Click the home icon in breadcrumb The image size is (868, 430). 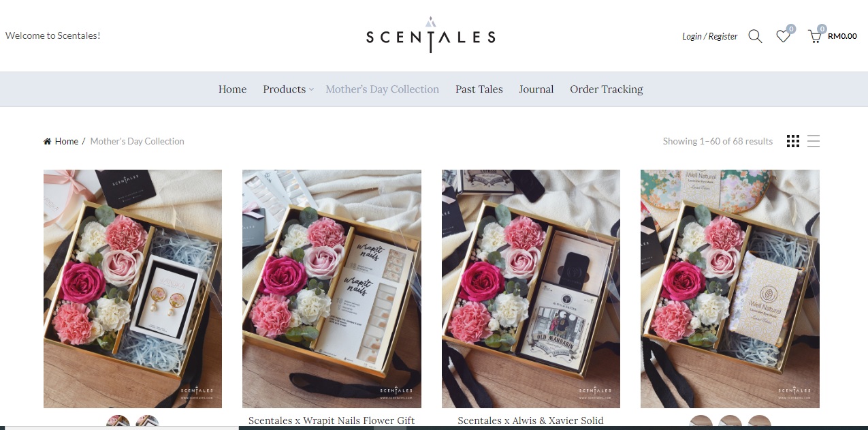(47, 141)
